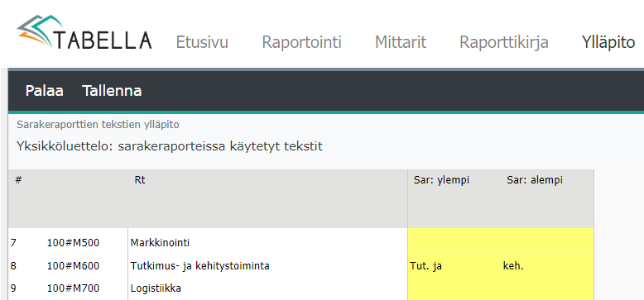
Task: Click the Logistiikka upper column field
Action: (454, 288)
